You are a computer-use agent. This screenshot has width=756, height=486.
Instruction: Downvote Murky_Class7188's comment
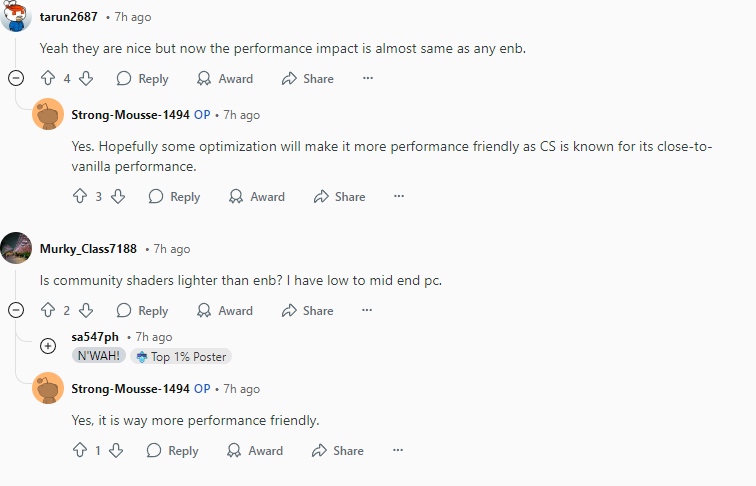(86, 310)
